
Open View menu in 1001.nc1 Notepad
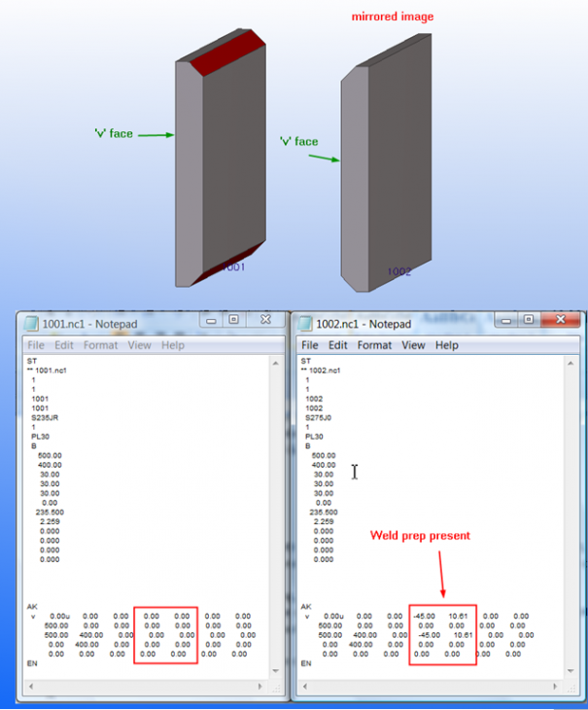tap(139, 345)
